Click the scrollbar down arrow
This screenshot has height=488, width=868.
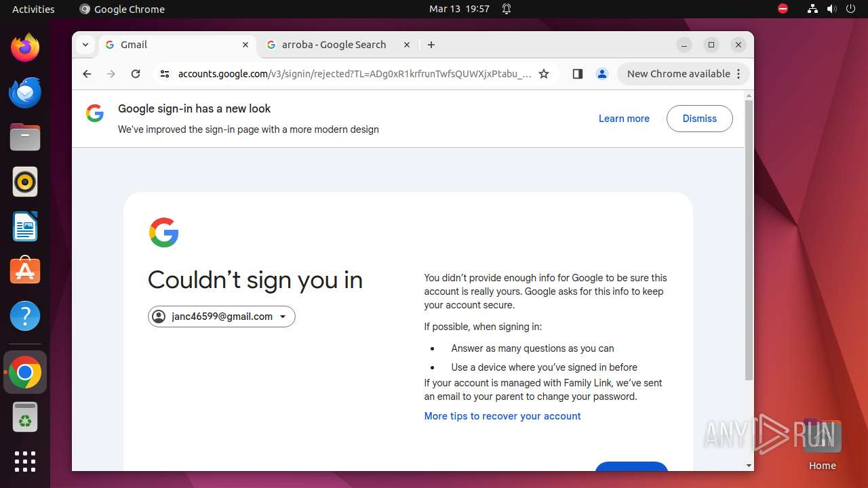point(749,466)
